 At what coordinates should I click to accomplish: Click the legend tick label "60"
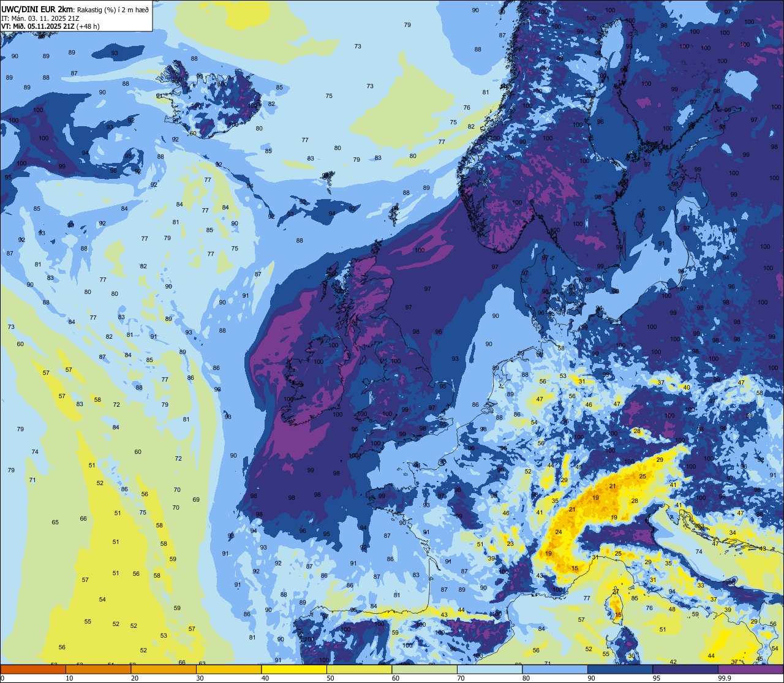396,678
